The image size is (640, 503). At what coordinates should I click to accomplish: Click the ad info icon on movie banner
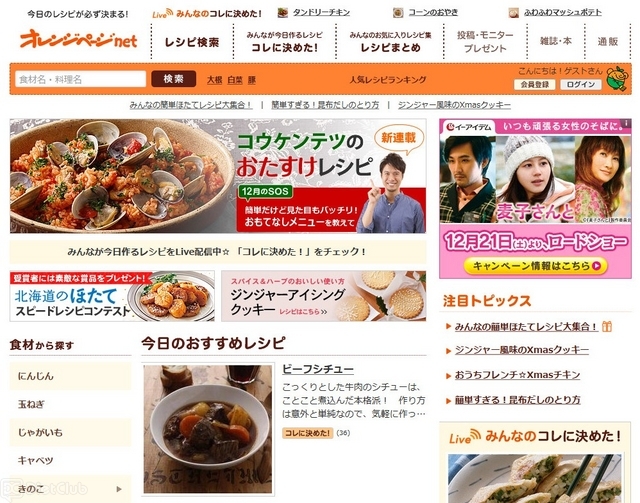[626, 123]
